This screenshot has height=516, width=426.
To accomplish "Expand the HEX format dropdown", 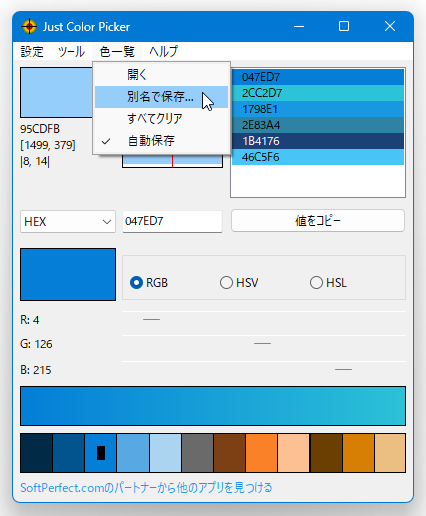I will coord(68,221).
